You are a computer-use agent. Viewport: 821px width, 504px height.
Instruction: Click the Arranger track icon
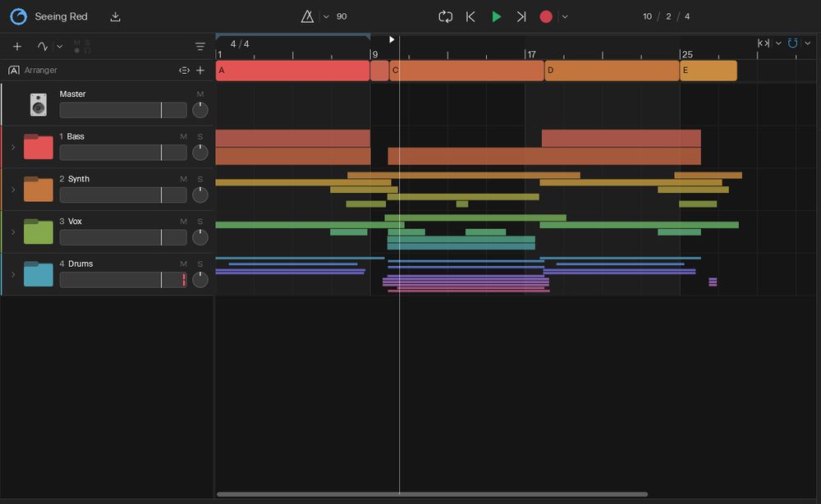(14, 70)
